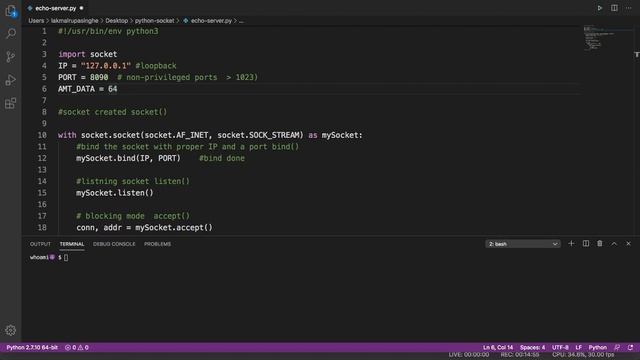Click the import socket line
This screenshot has height=360, width=640.
pyautogui.click(x=87, y=54)
